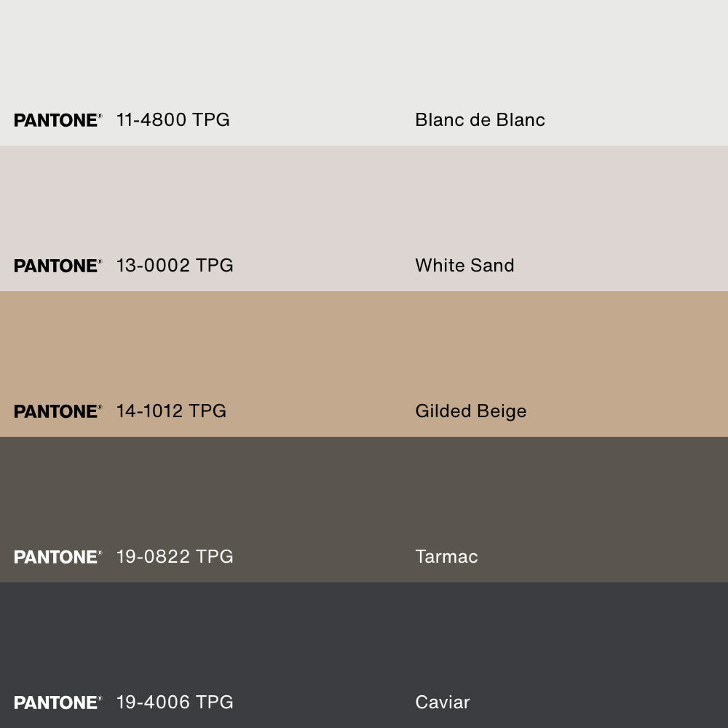
Task: Click the White Sand name label
Action: click(x=464, y=266)
